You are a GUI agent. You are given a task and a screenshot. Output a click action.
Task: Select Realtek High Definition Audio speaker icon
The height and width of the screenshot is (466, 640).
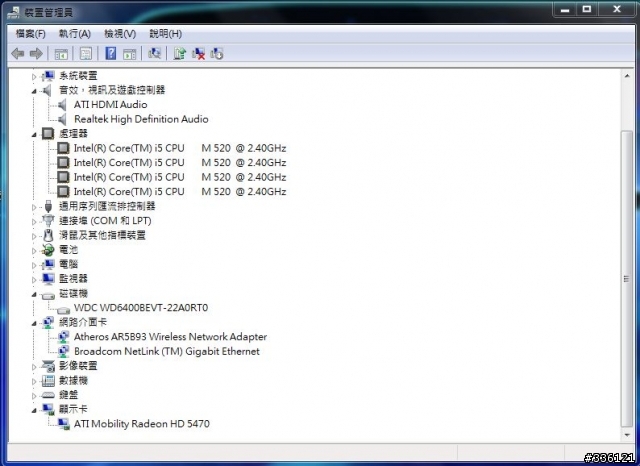tap(62, 119)
